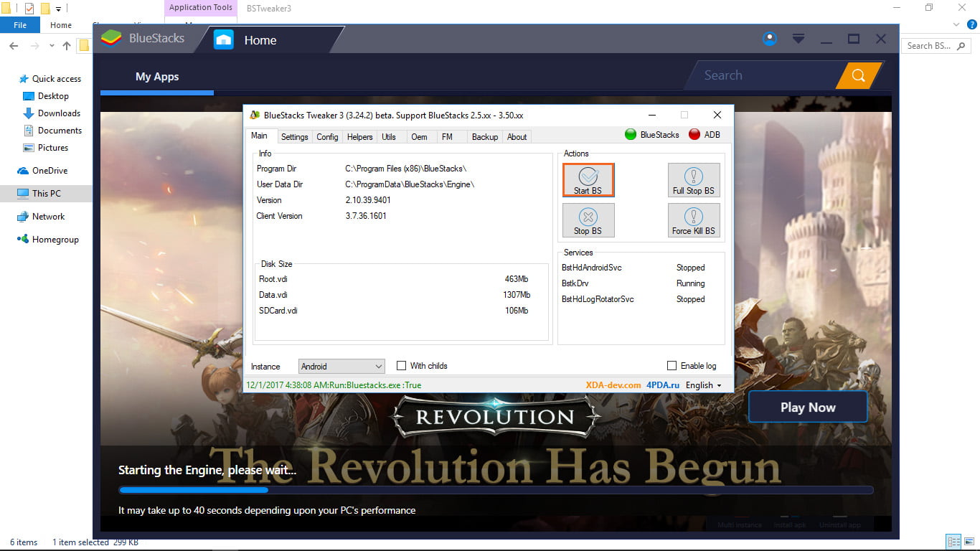Click the Properties checkmark icon in quick access toolbar
Viewport: 980px width, 551px height.
pyautogui.click(x=29, y=9)
